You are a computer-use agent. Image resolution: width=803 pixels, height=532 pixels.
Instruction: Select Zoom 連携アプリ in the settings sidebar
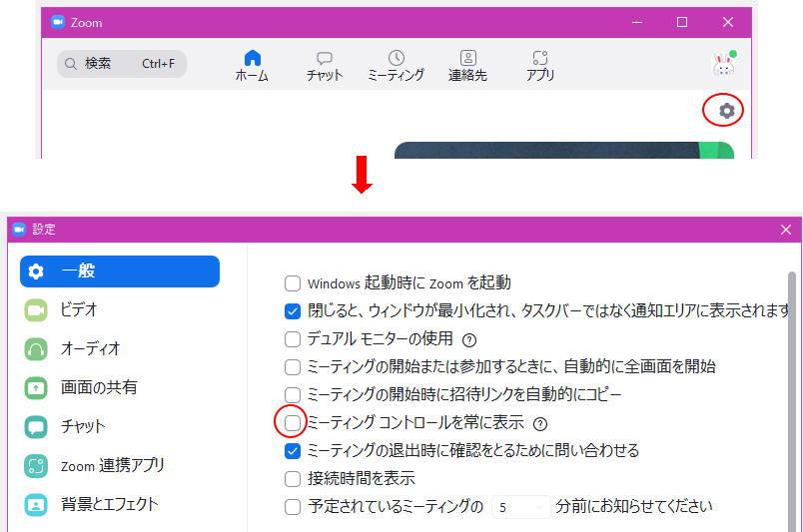(x=120, y=465)
